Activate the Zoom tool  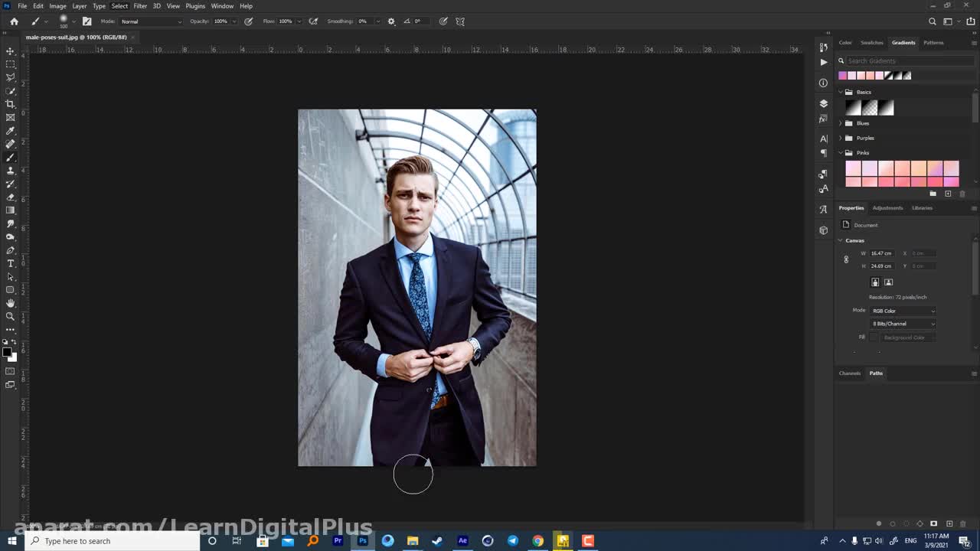[11, 316]
